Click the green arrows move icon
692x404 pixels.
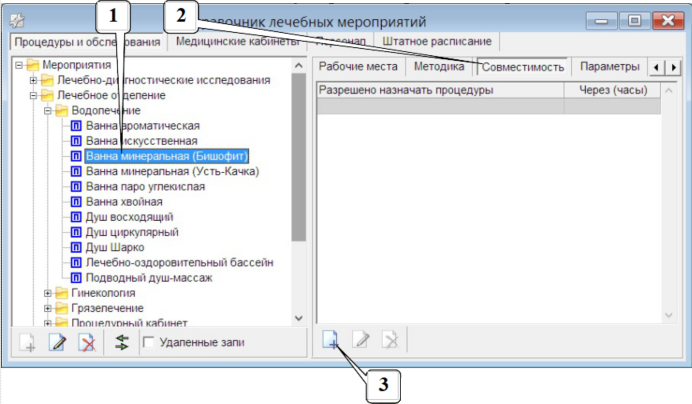[122, 343]
